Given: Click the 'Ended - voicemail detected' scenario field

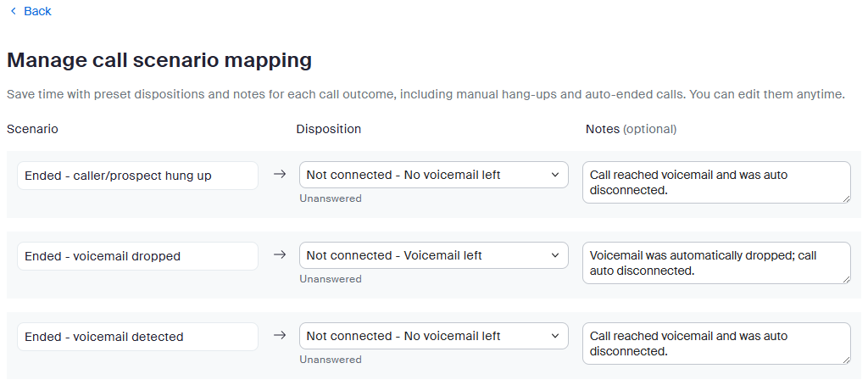Looking at the screenshot, I should tap(137, 337).
